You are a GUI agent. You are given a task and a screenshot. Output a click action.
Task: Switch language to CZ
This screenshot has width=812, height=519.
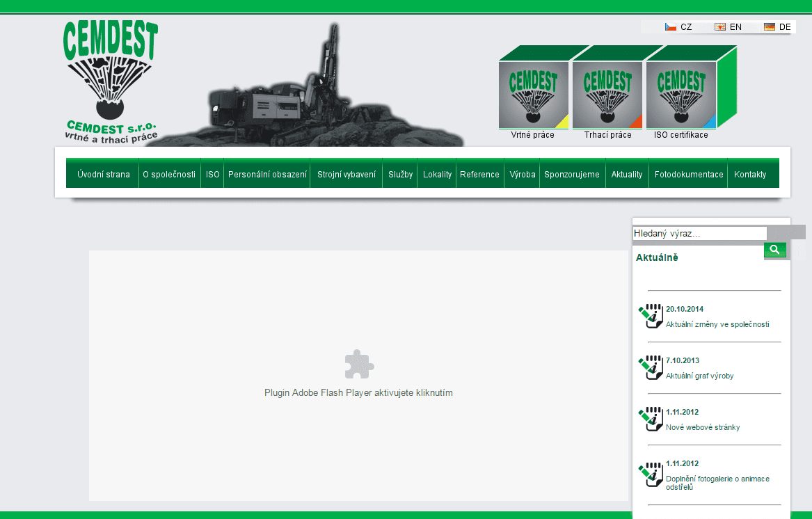coord(686,27)
